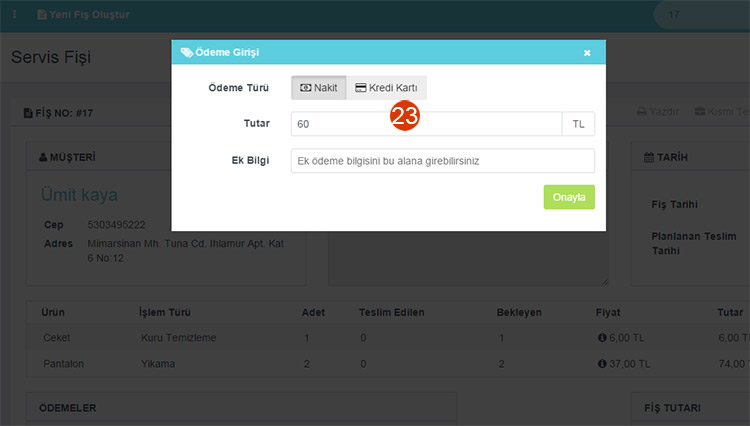This screenshot has width=750, height=426.
Task: Click info icon next to 6,00 TL
Action: [602, 338]
